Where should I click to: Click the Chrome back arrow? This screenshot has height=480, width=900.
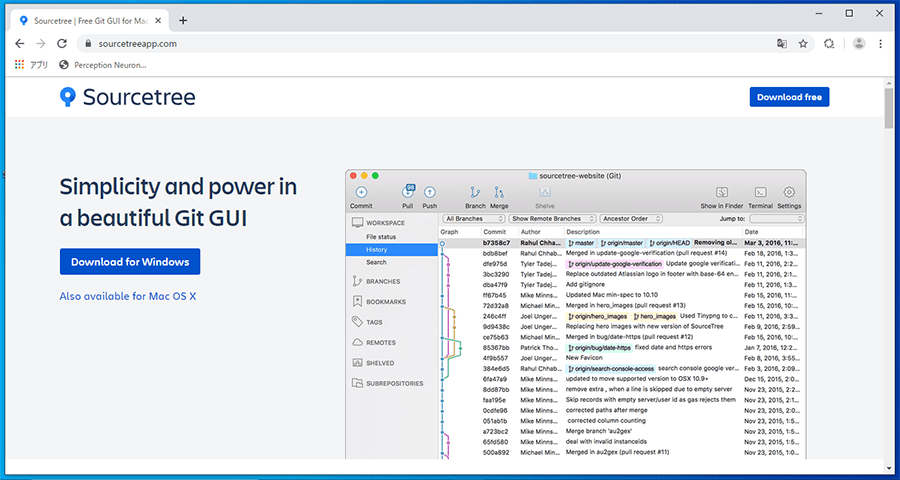pos(20,44)
